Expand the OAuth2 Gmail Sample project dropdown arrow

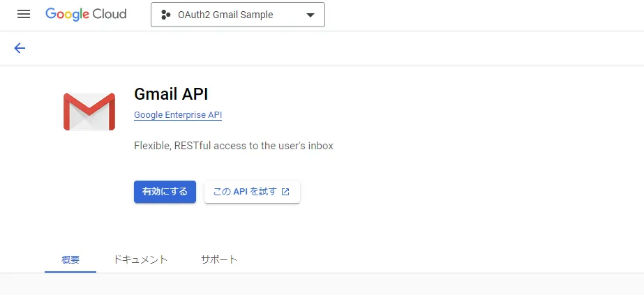click(x=310, y=15)
